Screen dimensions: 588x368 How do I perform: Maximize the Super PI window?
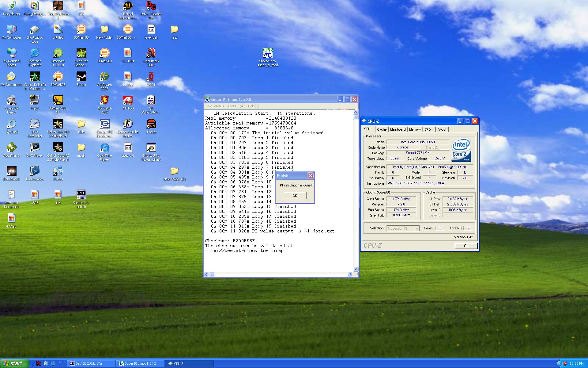(x=347, y=99)
